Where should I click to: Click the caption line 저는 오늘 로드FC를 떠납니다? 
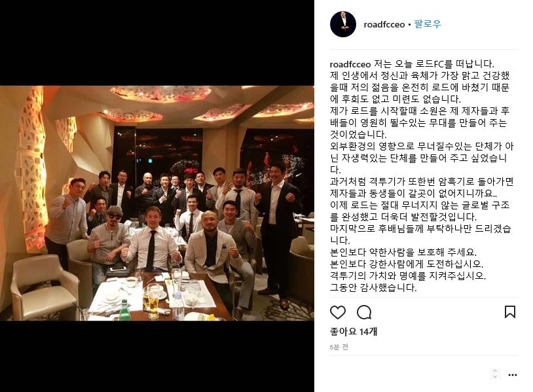point(434,64)
